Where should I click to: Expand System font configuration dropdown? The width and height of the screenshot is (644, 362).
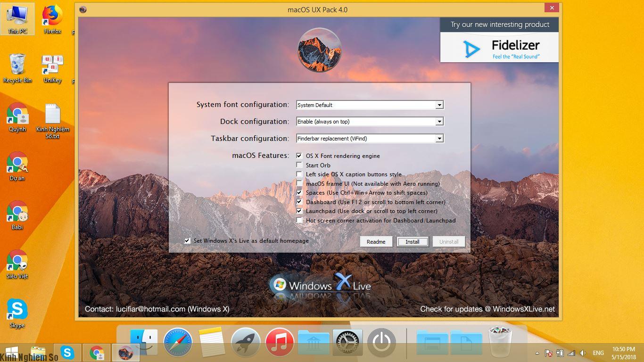pos(439,105)
